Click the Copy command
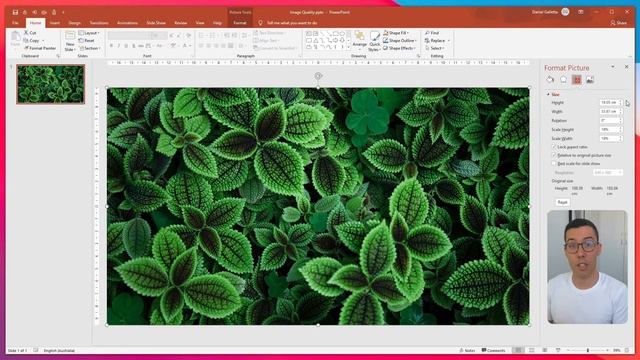 point(31,40)
